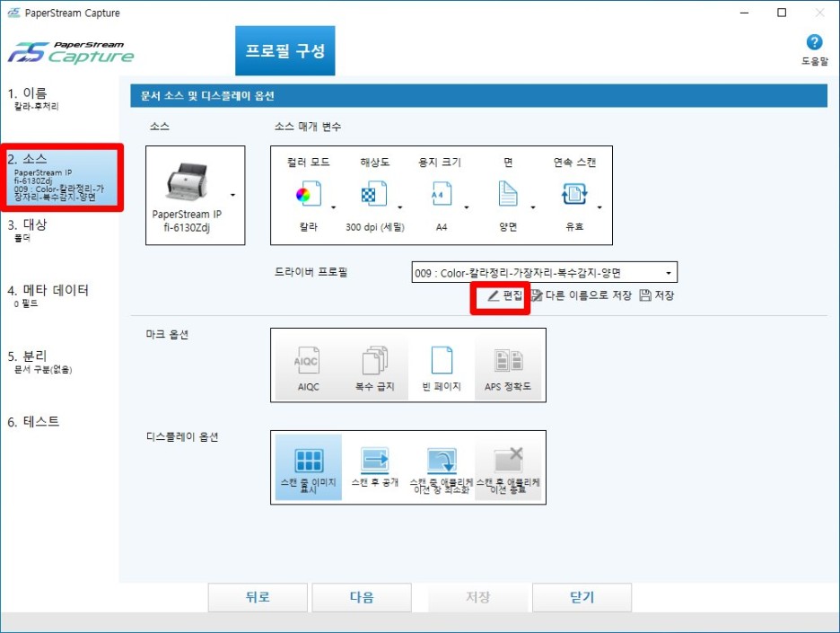Image resolution: width=840 pixels, height=633 pixels.
Task: Click the 닫기 close button
Action: click(582, 597)
